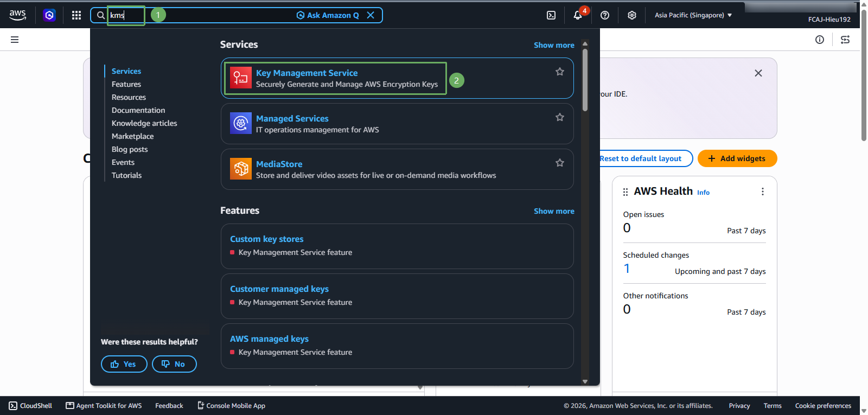The width and height of the screenshot is (868, 415).
Task: Select the Documentation filter in sidebar
Action: coord(138,110)
